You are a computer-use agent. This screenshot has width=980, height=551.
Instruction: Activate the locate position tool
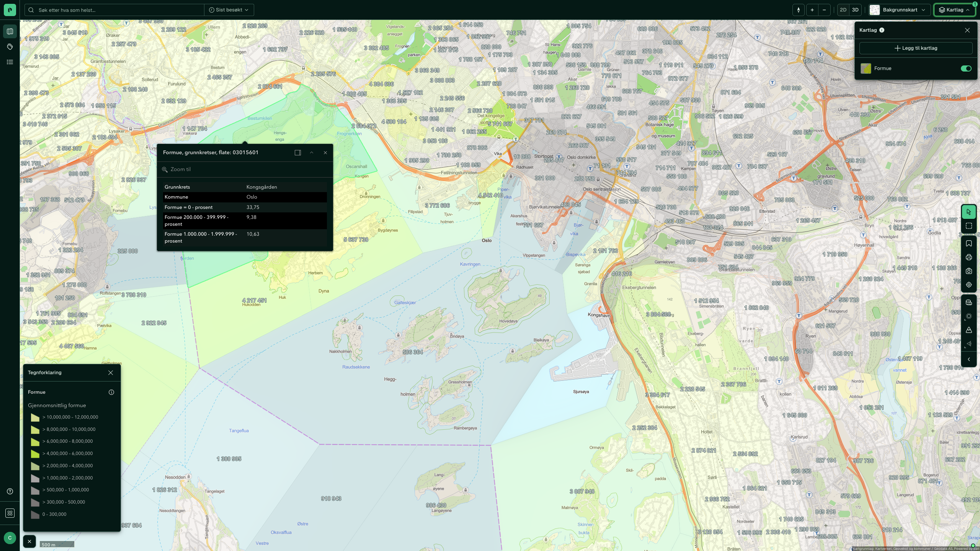tap(969, 285)
